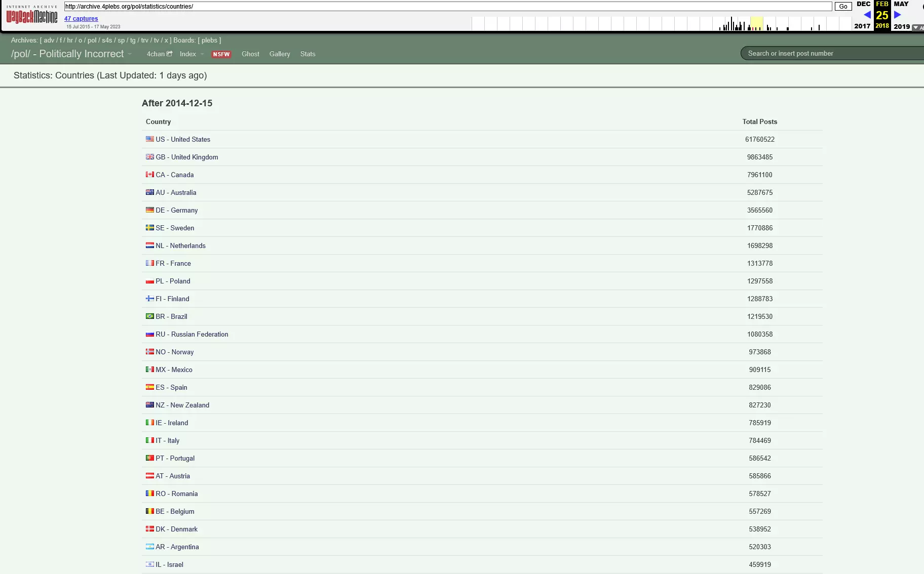Jump to the 2017 year label
The height and width of the screenshot is (574, 924).
pos(862,26)
